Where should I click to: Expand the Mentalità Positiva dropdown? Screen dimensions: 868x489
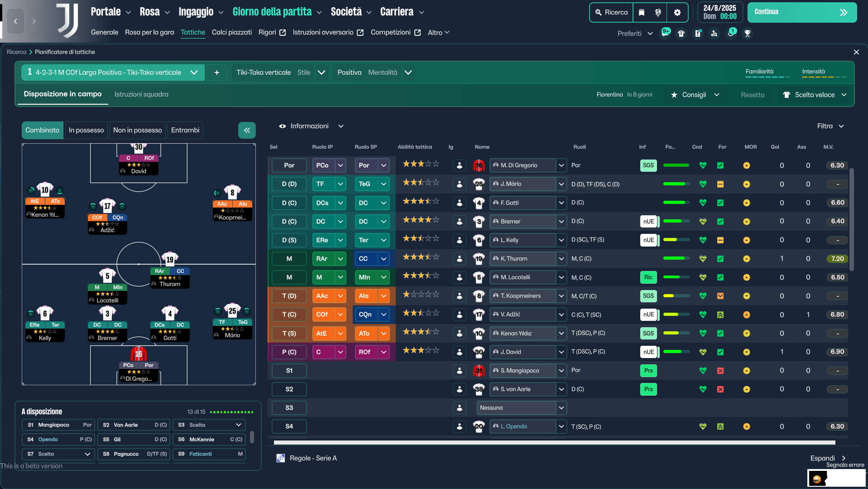tap(408, 73)
